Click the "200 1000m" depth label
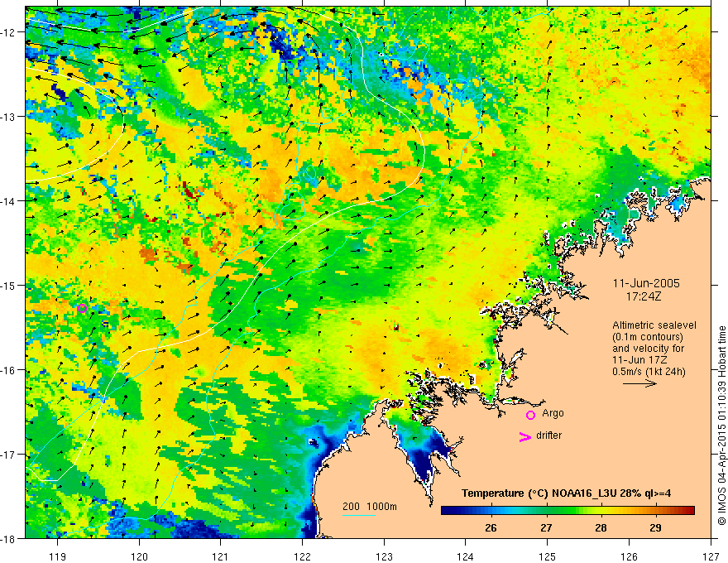 coord(370,507)
